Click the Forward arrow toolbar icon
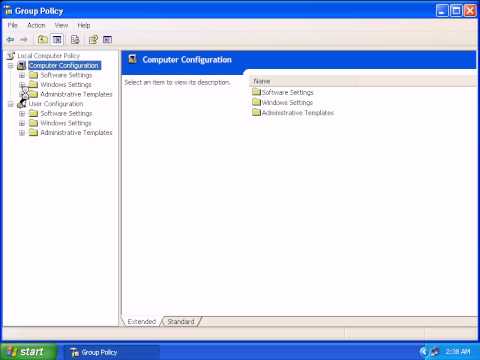Viewport: 480px width, 360px height. tap(23, 40)
